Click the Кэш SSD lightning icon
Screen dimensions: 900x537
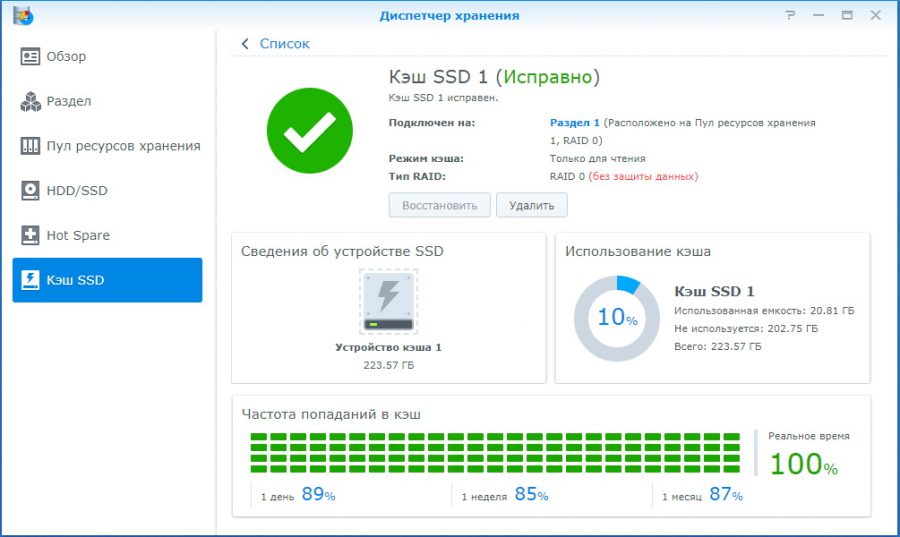(x=30, y=280)
